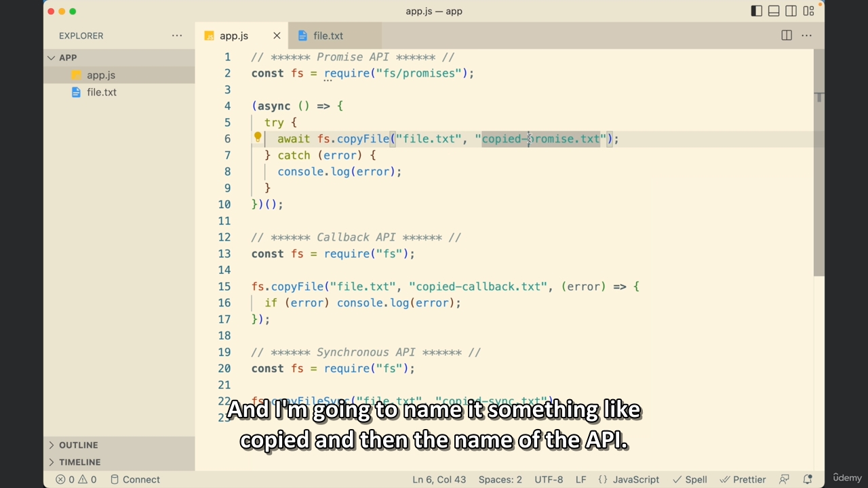
Task: Open editor More Actions ellipsis
Action: click(806, 35)
